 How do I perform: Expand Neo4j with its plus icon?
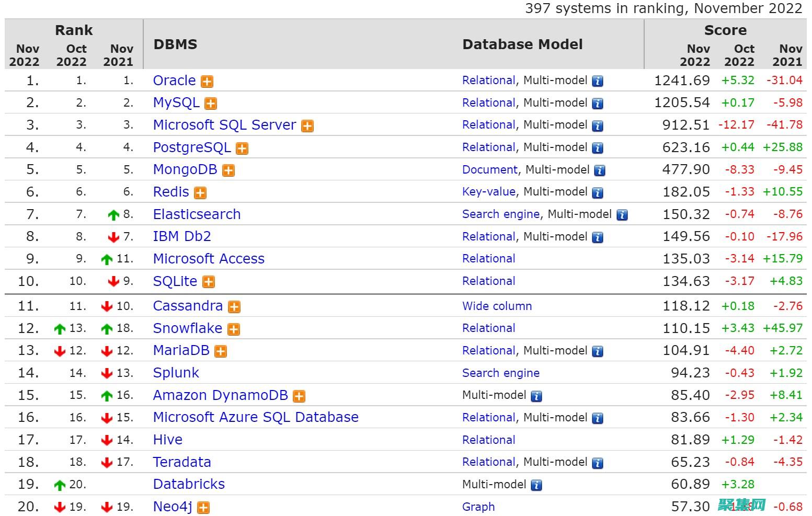pyautogui.click(x=203, y=508)
